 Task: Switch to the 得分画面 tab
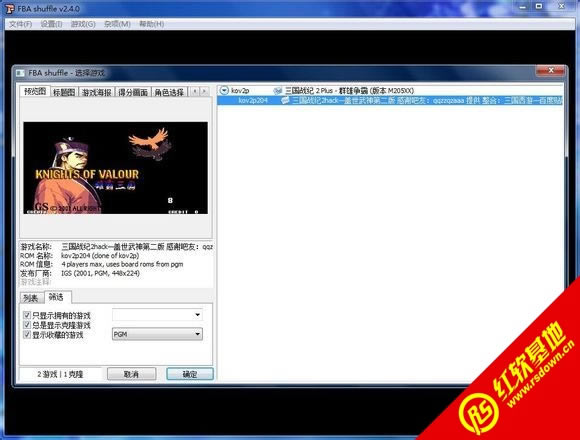(x=133, y=92)
